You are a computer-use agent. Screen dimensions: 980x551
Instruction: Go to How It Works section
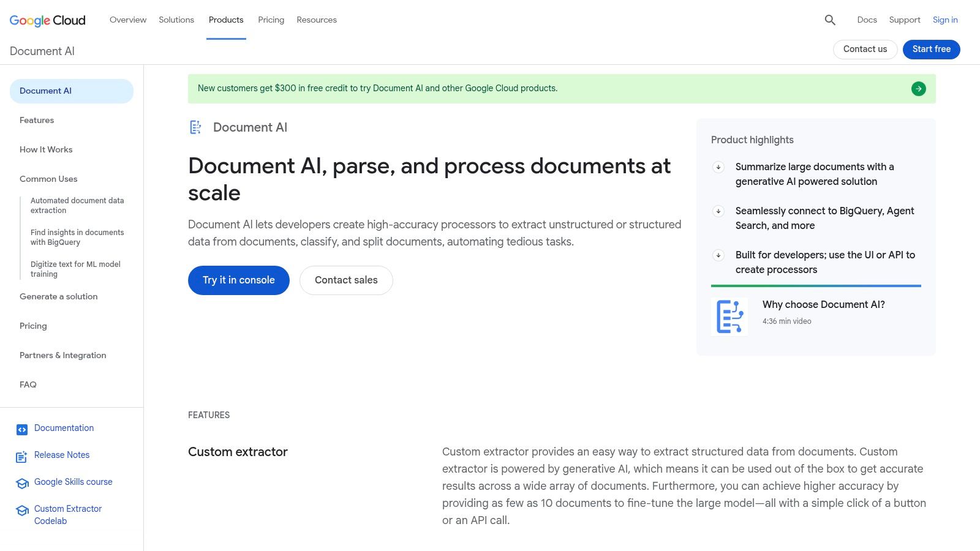click(46, 149)
